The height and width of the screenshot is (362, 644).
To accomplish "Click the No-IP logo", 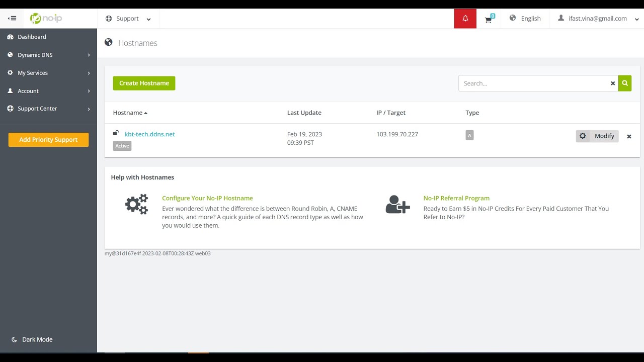I will point(46,19).
